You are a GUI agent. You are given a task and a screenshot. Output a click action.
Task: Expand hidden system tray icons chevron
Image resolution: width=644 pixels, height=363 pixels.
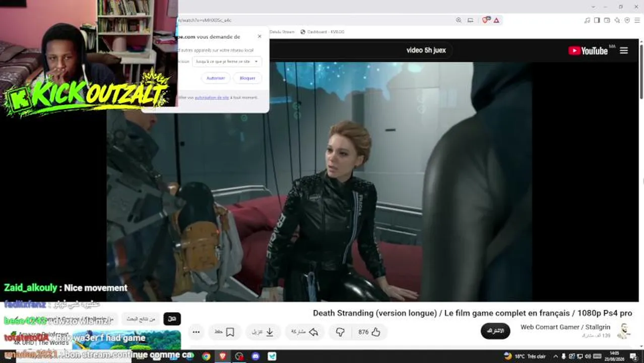click(556, 356)
